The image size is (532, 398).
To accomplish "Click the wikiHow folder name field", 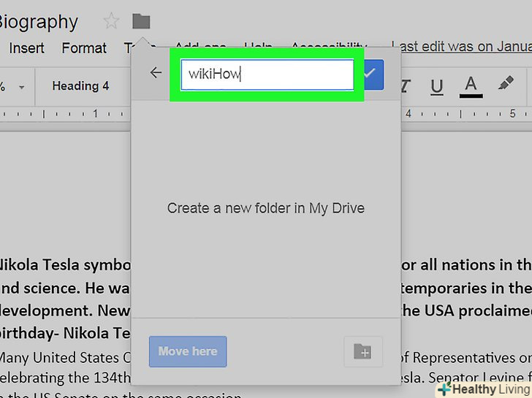I will (x=267, y=74).
